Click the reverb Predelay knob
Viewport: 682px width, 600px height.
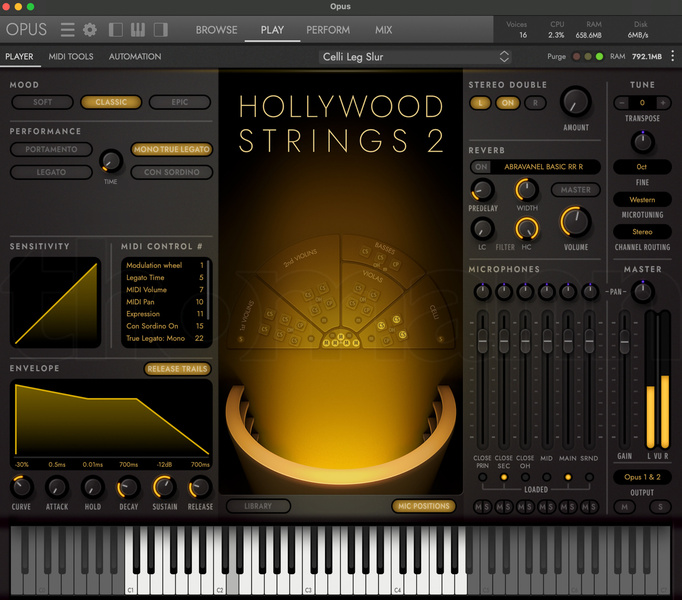click(482, 190)
